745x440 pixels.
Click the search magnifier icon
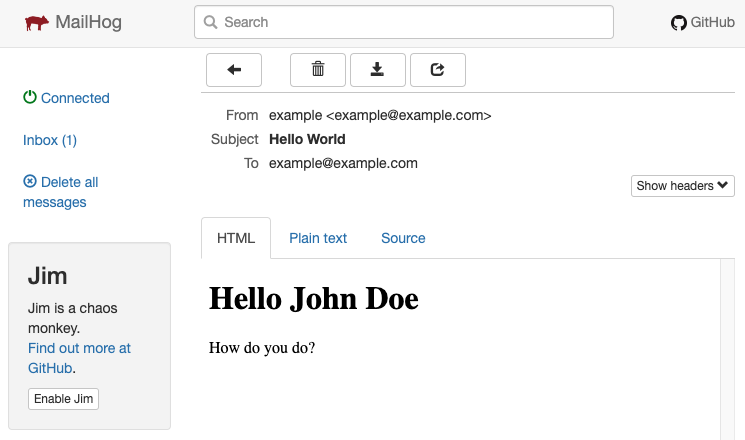210,22
